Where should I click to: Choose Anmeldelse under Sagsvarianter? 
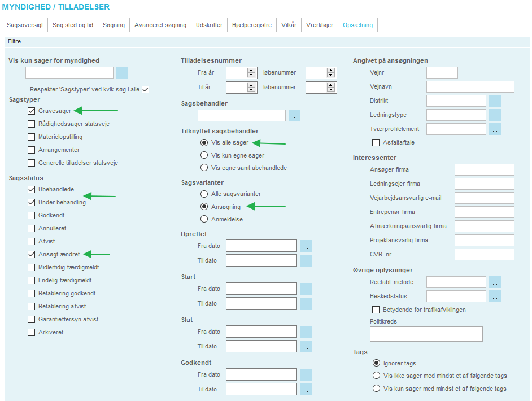[204, 219]
